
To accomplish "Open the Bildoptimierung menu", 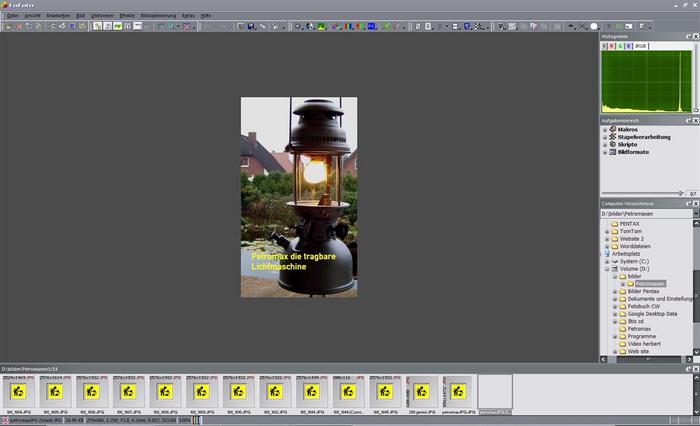I will 158,16.
